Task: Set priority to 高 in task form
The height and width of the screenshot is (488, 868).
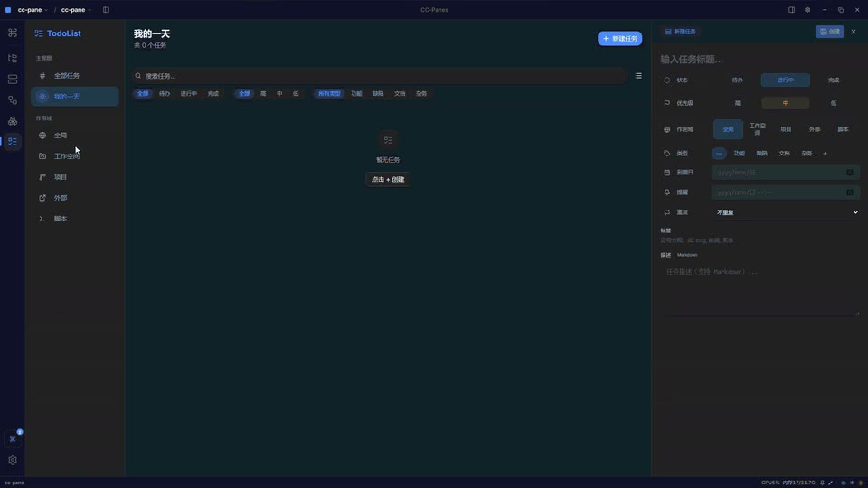Action: pos(738,103)
